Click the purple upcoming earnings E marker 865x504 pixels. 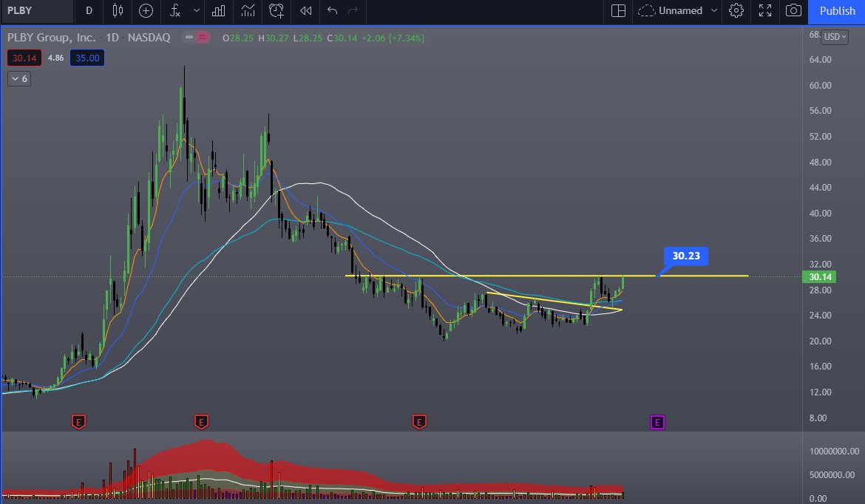click(x=657, y=423)
